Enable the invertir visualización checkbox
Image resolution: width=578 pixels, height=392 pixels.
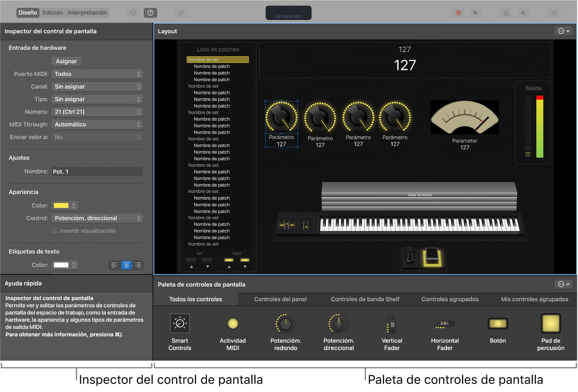pos(54,231)
